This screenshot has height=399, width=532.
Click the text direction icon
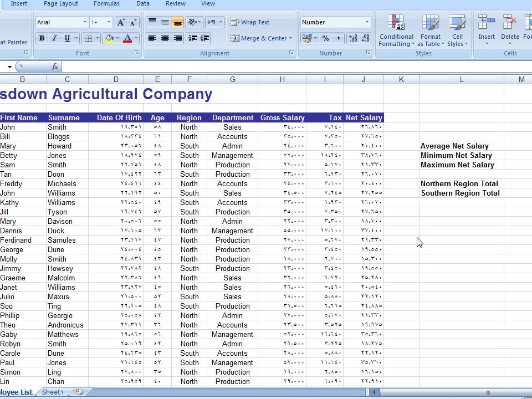tap(212, 22)
